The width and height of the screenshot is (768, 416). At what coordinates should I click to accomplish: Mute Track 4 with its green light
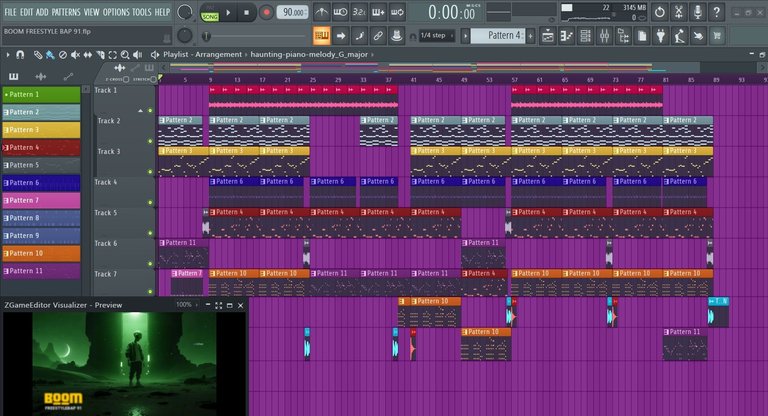150,202
